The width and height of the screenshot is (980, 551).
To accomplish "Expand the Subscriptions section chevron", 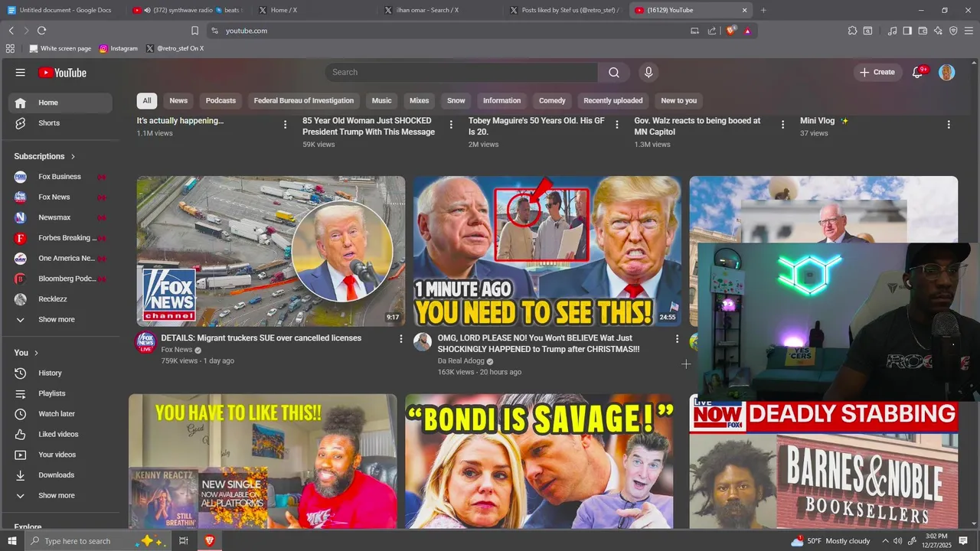I will [73, 156].
